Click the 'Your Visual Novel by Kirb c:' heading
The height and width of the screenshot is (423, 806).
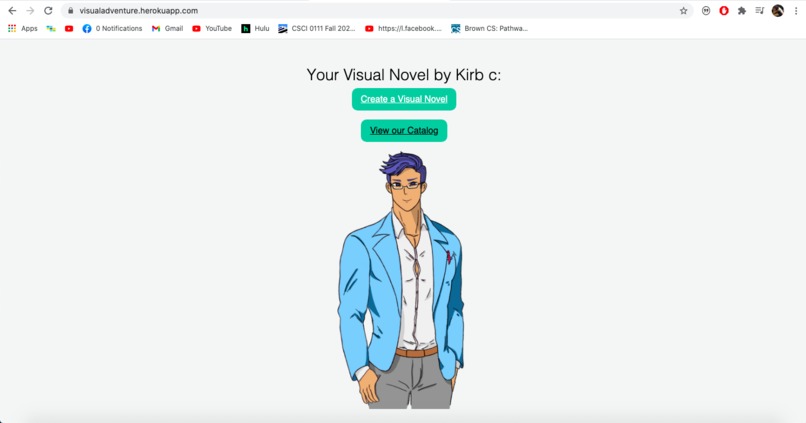coord(404,75)
